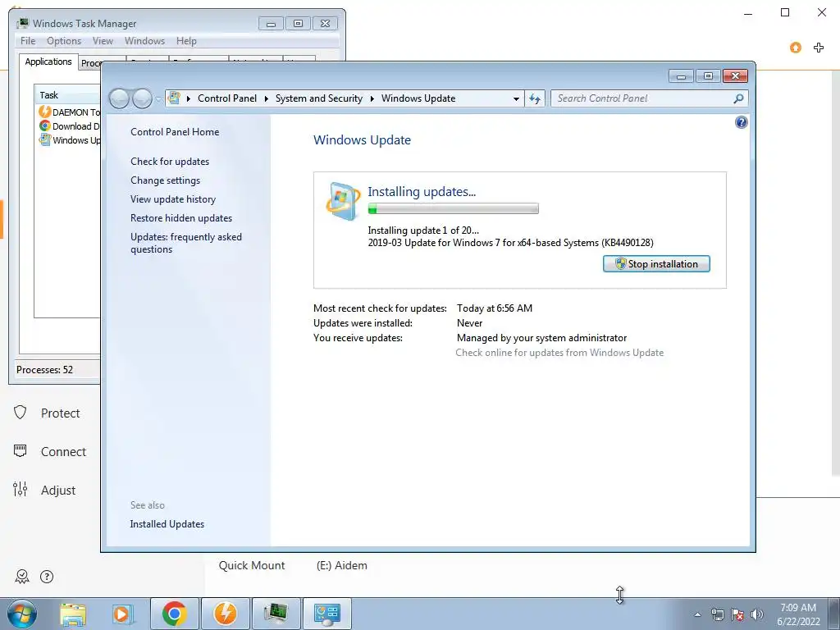The height and width of the screenshot is (630, 840).
Task: Select the Windows Update task row
Action: (68, 139)
